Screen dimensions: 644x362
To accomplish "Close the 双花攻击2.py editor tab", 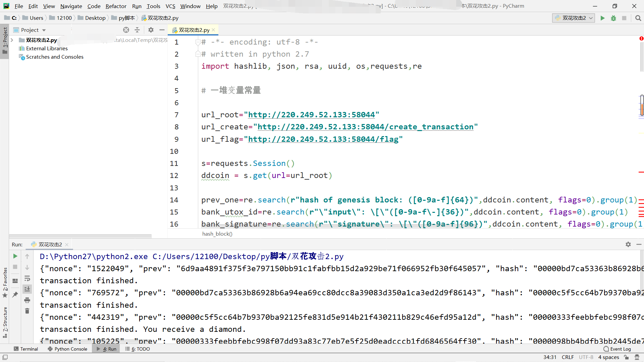I will tap(213, 30).
